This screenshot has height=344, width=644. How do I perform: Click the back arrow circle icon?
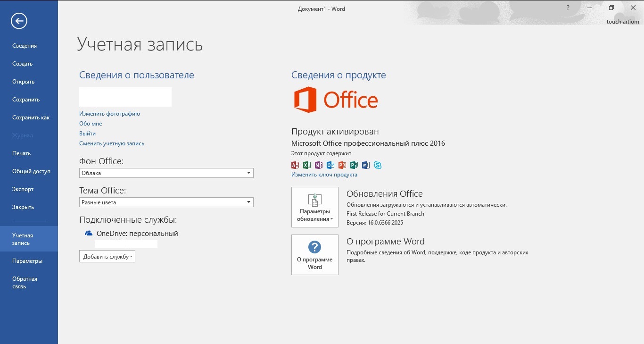19,20
